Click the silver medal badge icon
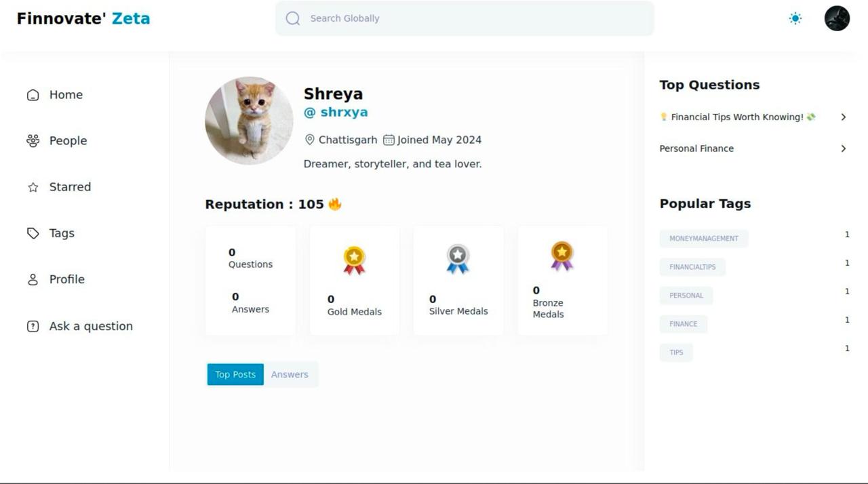Screen dimensions: 868x484 [458, 259]
